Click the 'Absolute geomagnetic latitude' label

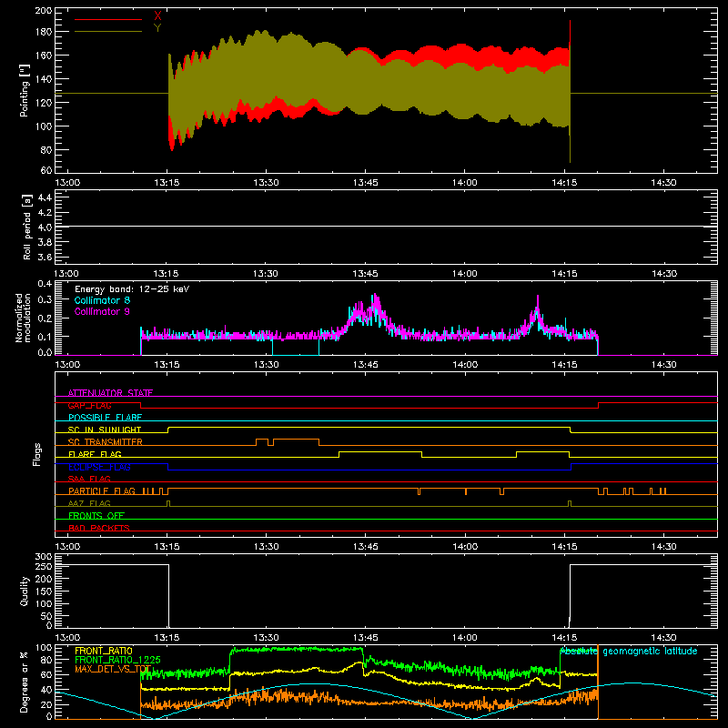click(629, 652)
